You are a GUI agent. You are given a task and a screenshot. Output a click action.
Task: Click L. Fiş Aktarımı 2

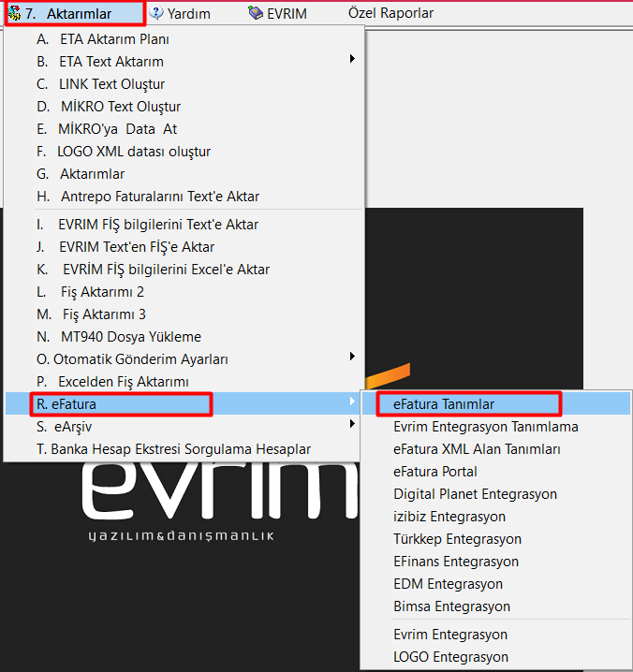pos(184,292)
